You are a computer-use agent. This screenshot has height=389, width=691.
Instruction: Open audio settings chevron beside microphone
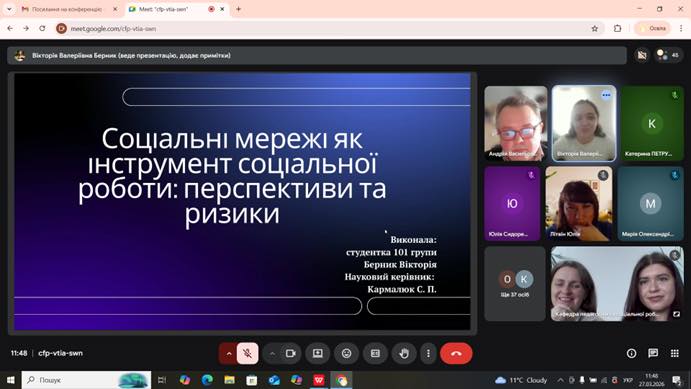pos(228,353)
